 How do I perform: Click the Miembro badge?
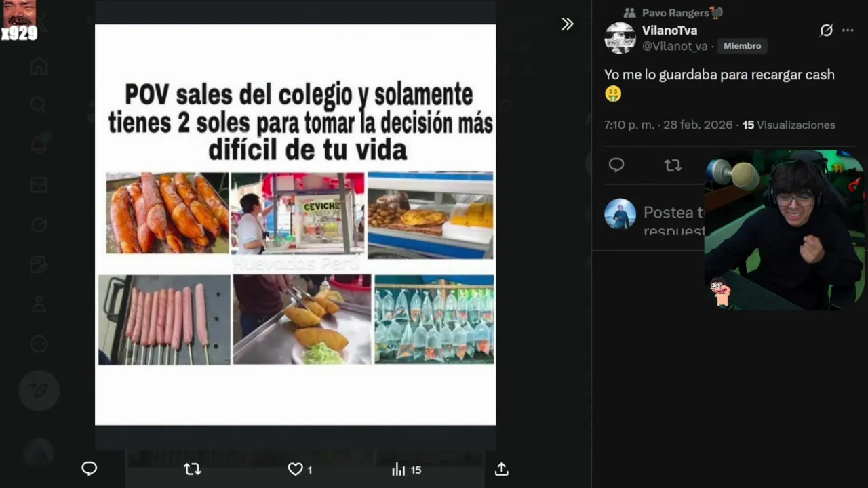point(742,46)
